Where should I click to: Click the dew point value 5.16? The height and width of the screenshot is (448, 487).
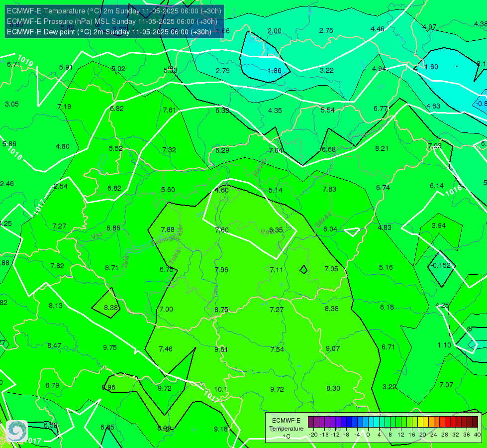coord(386,267)
